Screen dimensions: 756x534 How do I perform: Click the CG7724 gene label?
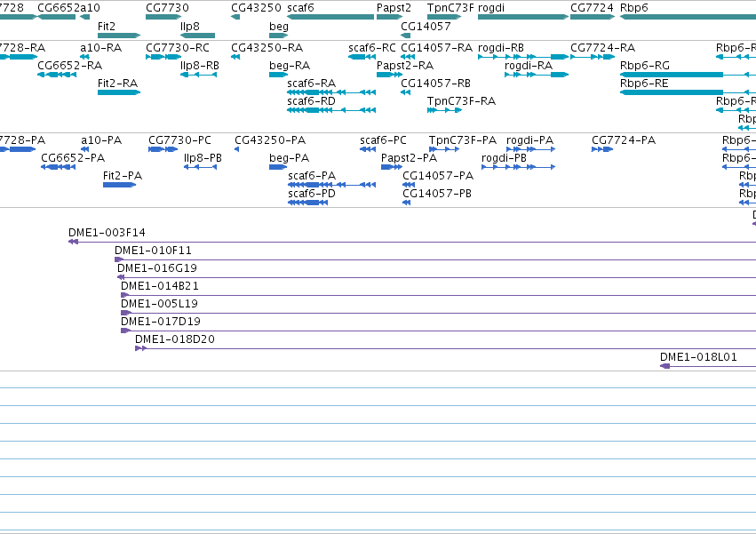592,8
